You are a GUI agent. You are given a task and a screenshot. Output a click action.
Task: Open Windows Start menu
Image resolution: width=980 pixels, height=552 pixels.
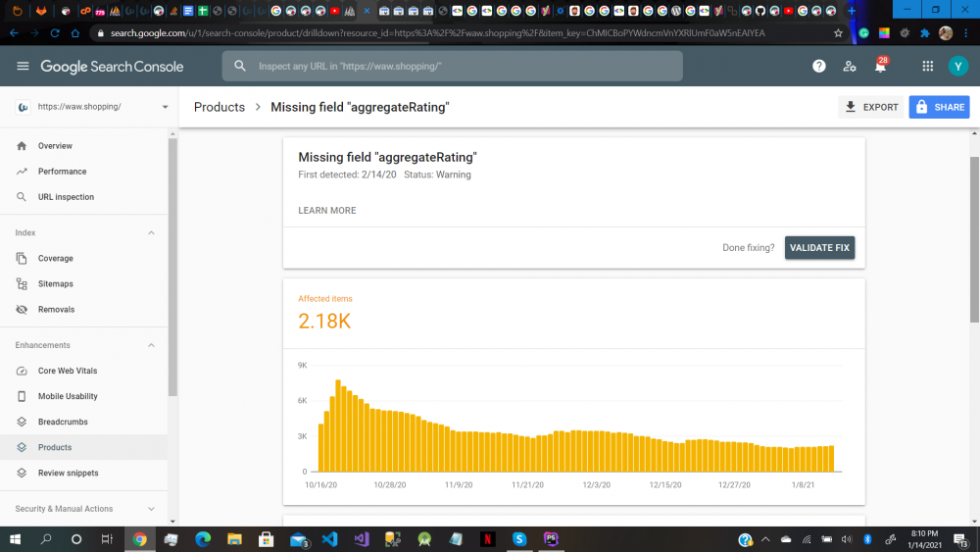[x=15, y=539]
